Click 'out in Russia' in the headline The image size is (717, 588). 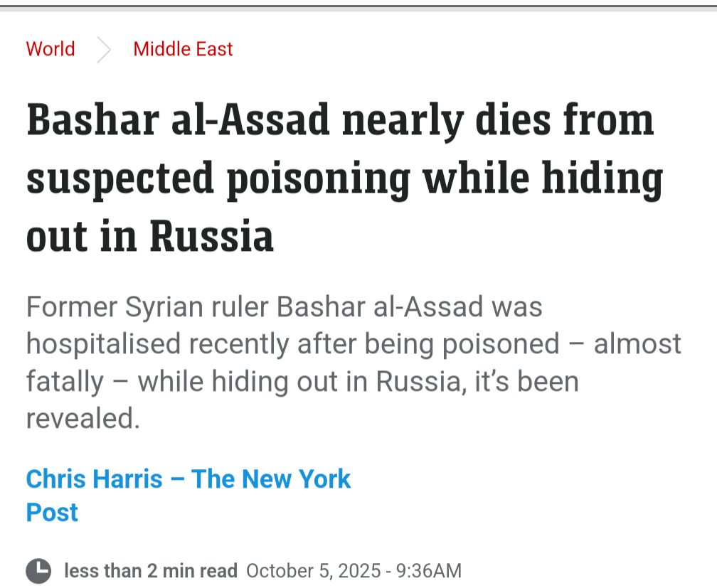150,236
